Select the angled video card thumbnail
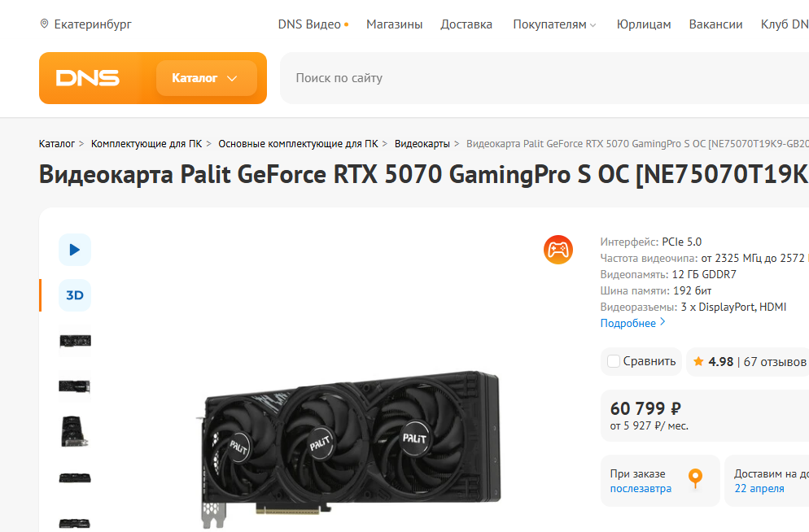Screen dimensions: 809x532 (75, 431)
